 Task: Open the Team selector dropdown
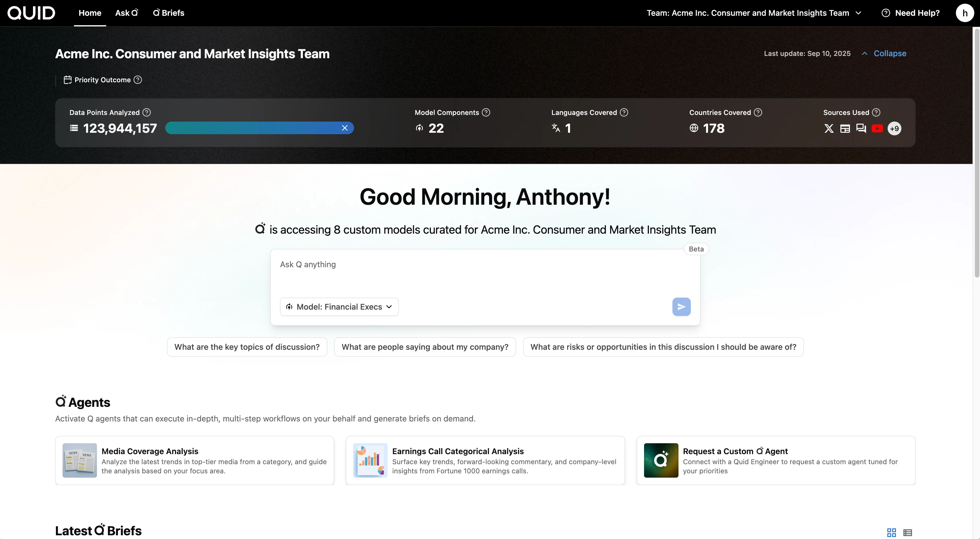pyautogui.click(x=754, y=13)
